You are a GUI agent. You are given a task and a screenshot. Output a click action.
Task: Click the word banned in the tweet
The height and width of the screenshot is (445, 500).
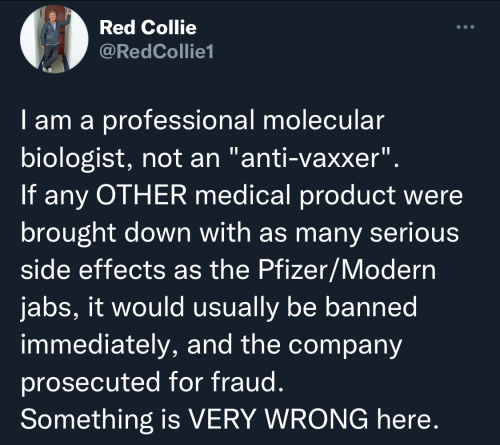click(371, 307)
